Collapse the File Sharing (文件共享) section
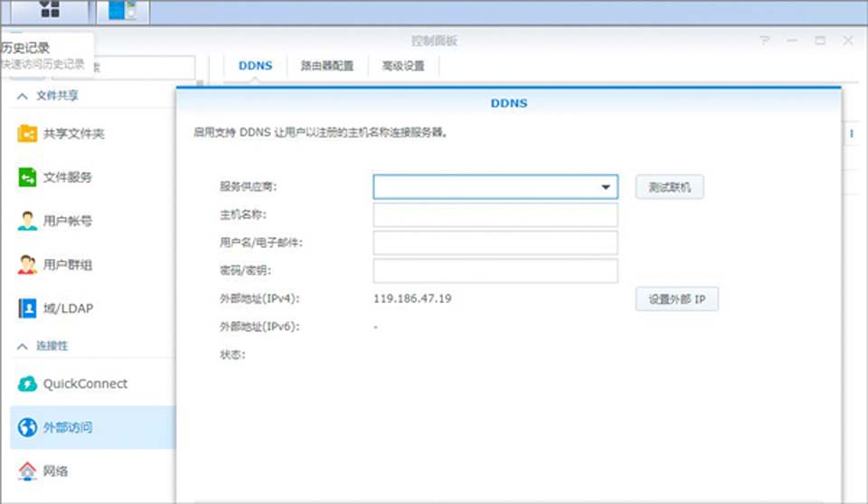868x504 pixels. (23, 96)
